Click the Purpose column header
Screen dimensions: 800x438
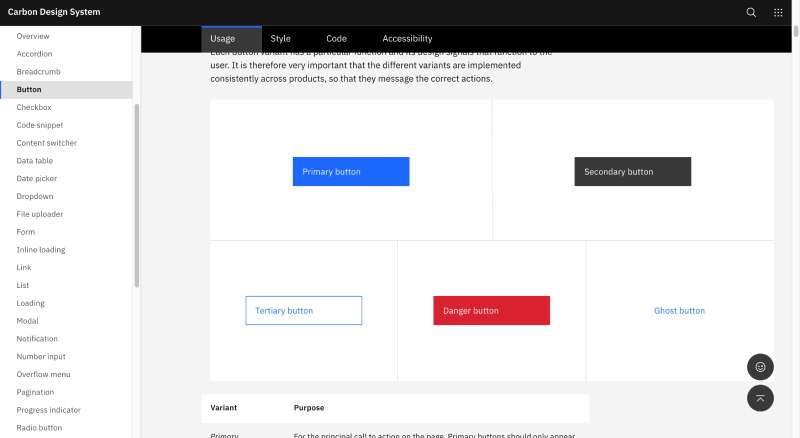point(309,408)
